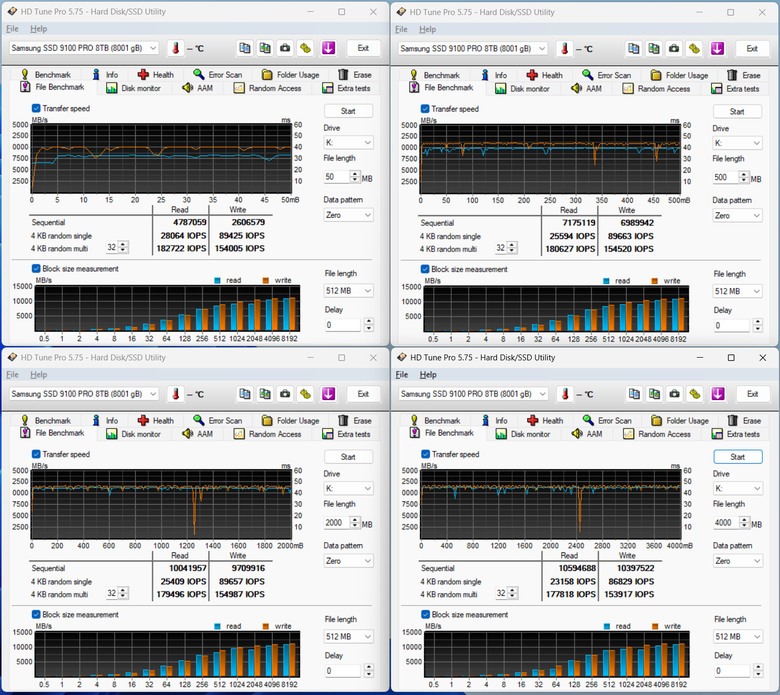Click copy text icon in top-right window toolbar
The height and width of the screenshot is (695, 780).
(x=633, y=48)
